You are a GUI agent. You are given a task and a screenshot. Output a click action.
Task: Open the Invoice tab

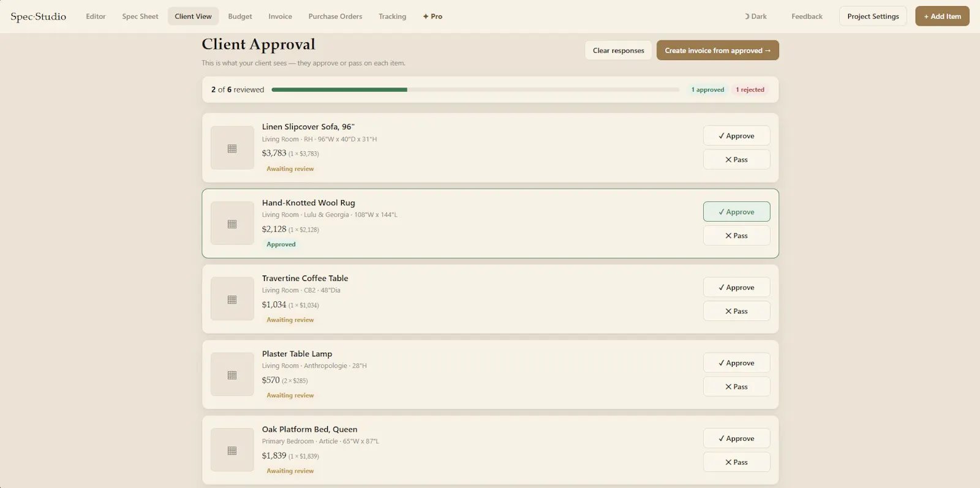tap(280, 17)
